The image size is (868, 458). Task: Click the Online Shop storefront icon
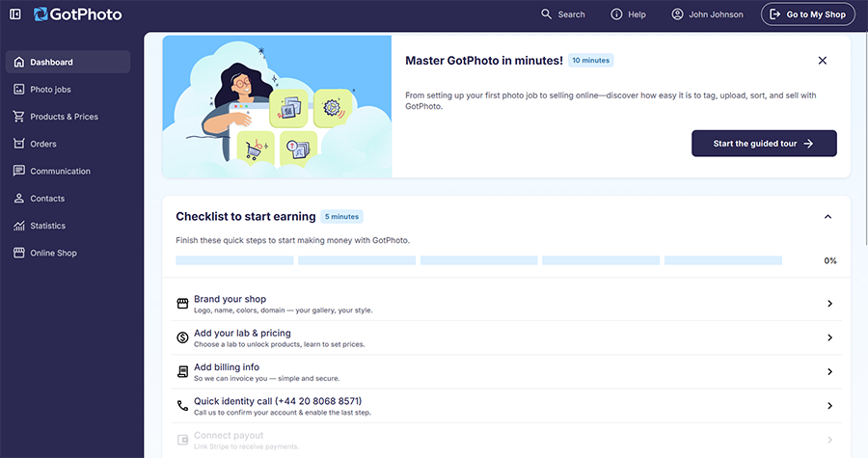(x=19, y=253)
